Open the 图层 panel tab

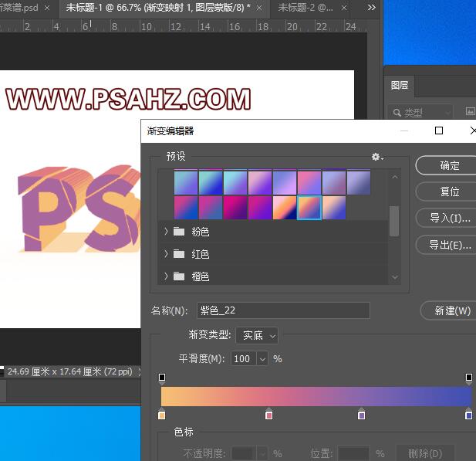click(x=399, y=86)
